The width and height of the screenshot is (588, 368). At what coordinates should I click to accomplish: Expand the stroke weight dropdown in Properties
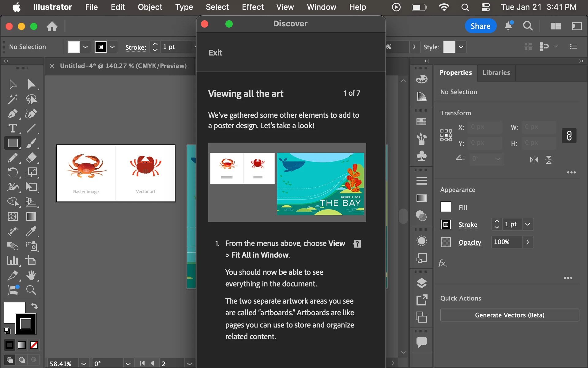(x=528, y=224)
